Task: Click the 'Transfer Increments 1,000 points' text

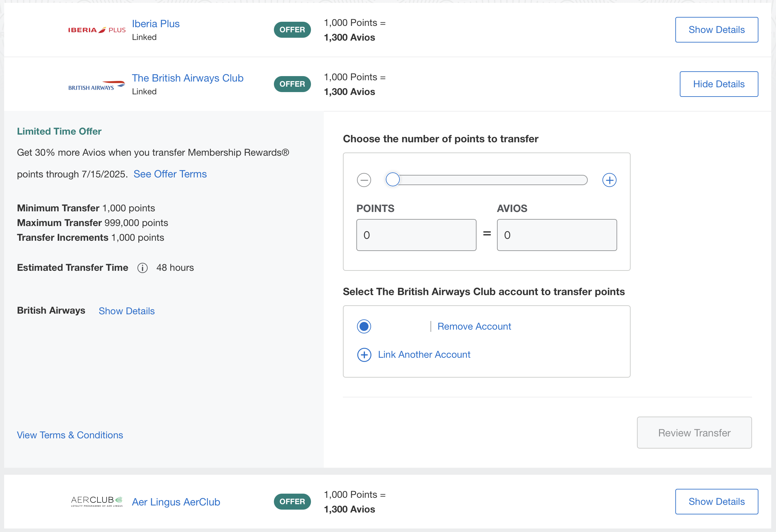Action: click(90, 238)
